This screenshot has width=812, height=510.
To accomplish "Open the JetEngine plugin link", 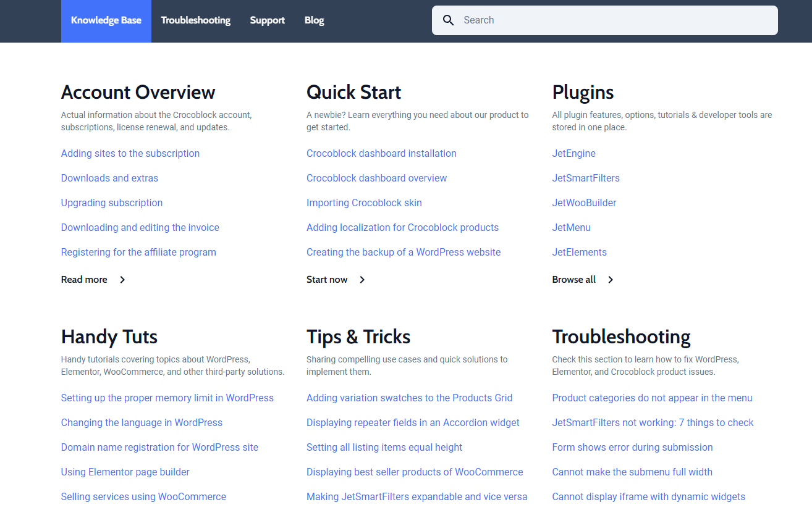I will tap(574, 153).
